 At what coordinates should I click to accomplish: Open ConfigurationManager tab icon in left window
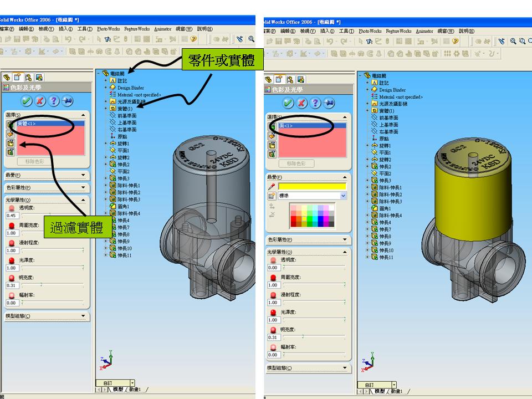[28, 78]
